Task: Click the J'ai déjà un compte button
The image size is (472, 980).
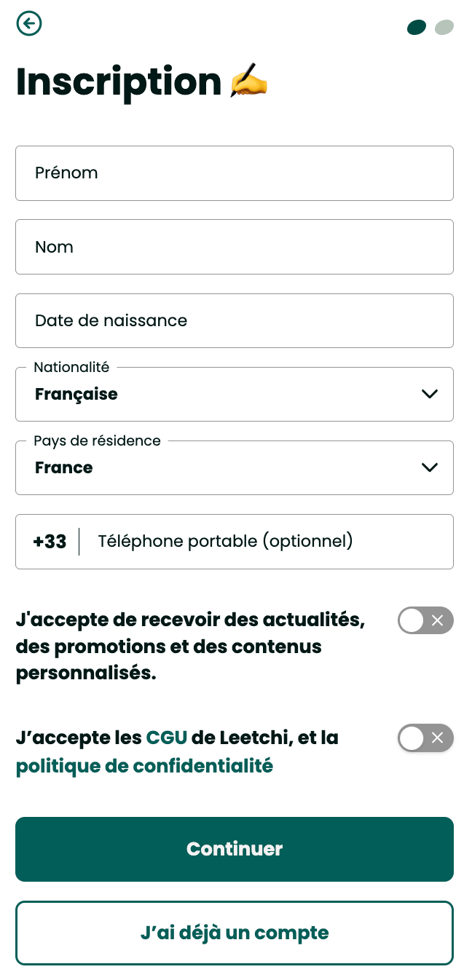Action: click(x=235, y=933)
